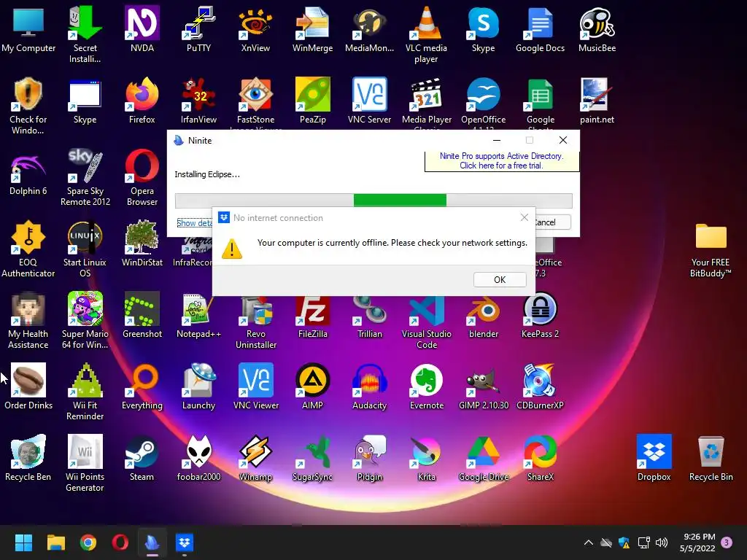This screenshot has width=747, height=560.
Task: Select the NVDA desktop icon
Action: pyautogui.click(x=142, y=29)
